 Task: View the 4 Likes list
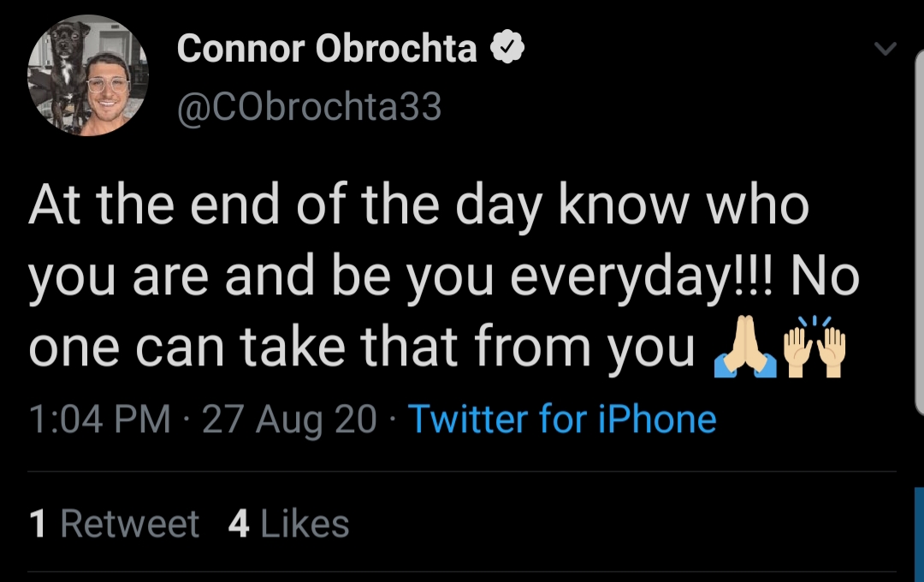[289, 524]
